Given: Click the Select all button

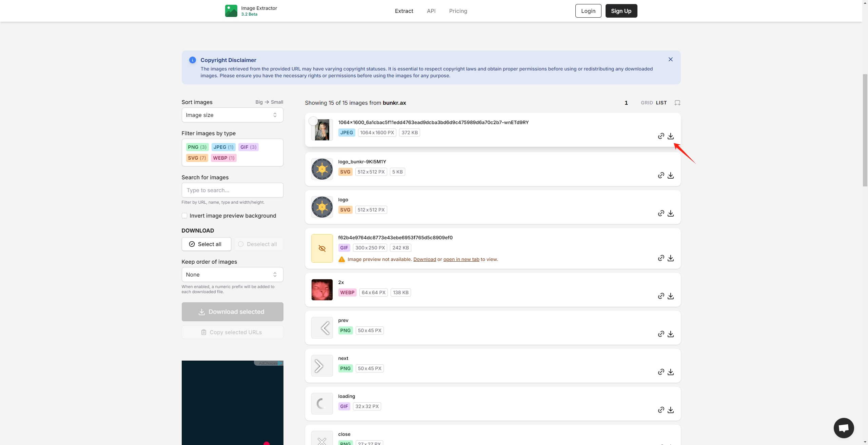Looking at the screenshot, I should (206, 243).
